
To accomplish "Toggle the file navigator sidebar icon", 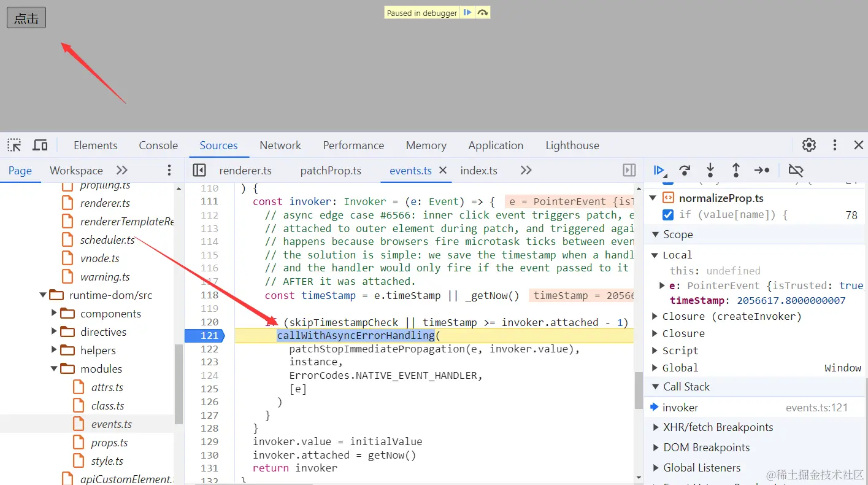I will [199, 171].
